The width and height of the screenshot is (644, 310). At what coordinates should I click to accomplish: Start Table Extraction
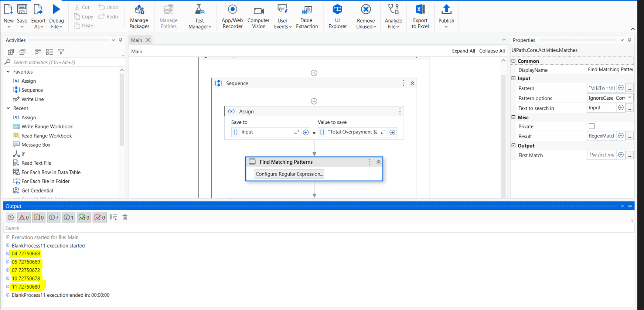(307, 16)
